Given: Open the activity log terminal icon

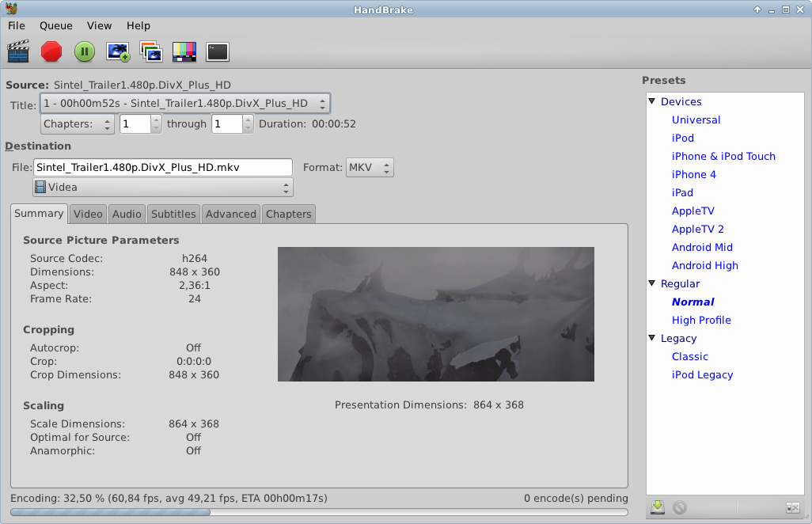Looking at the screenshot, I should pos(218,51).
